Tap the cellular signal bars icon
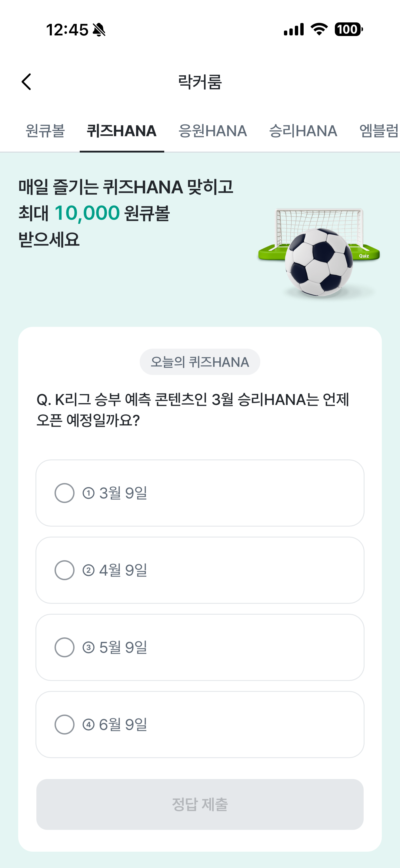 click(x=294, y=29)
